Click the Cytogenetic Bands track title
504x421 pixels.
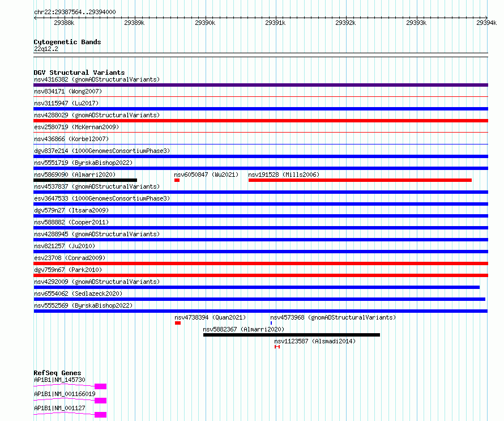(67, 42)
